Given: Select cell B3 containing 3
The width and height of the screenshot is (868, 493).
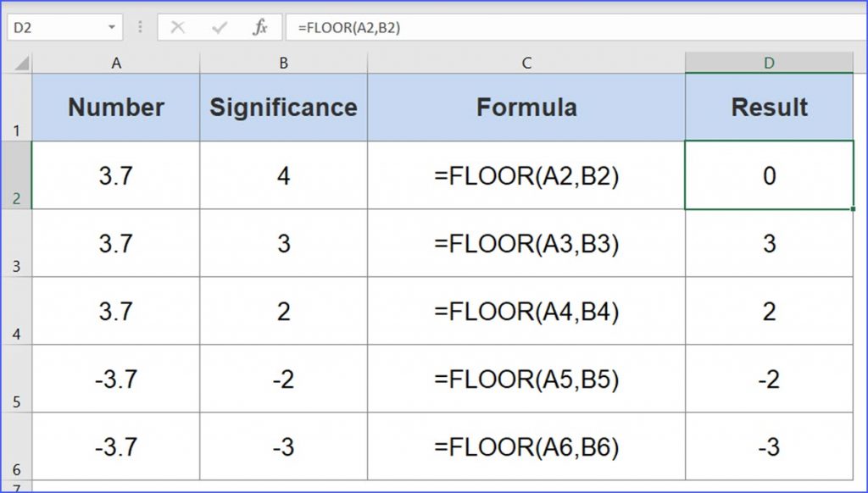Looking at the screenshot, I should click(x=282, y=243).
